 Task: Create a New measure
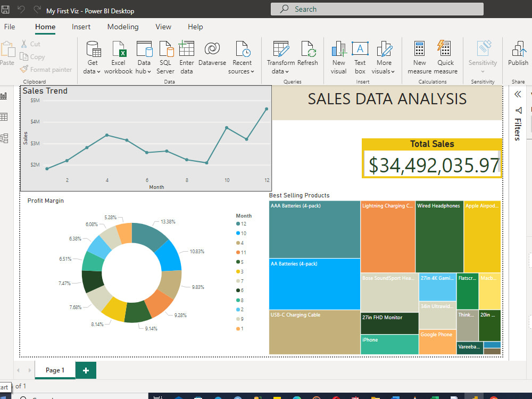click(419, 57)
